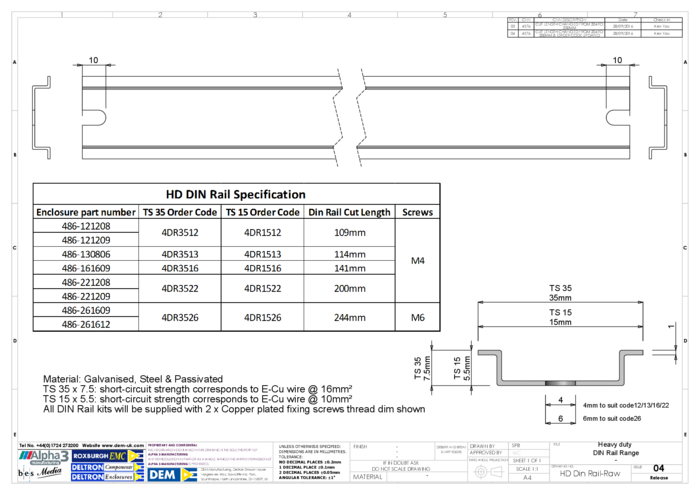Click the 4mm to suit code12/13/16/22 note
The width and height of the screenshot is (700, 495).
pos(626,406)
